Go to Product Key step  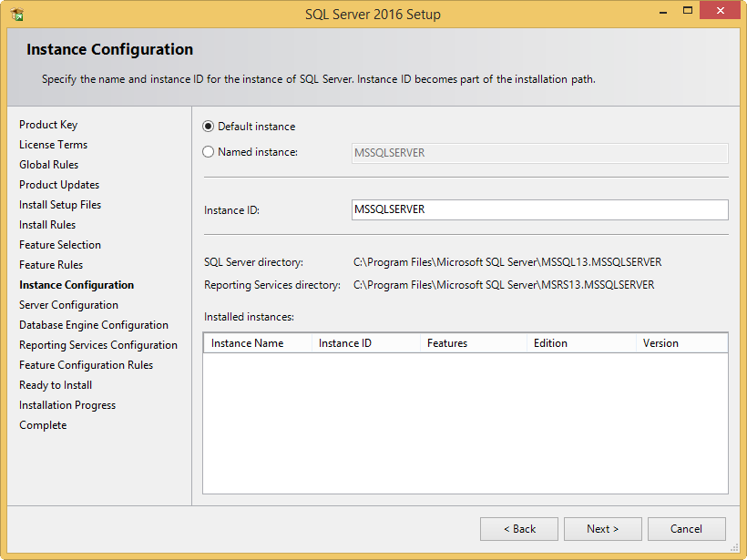pyautogui.click(x=48, y=125)
